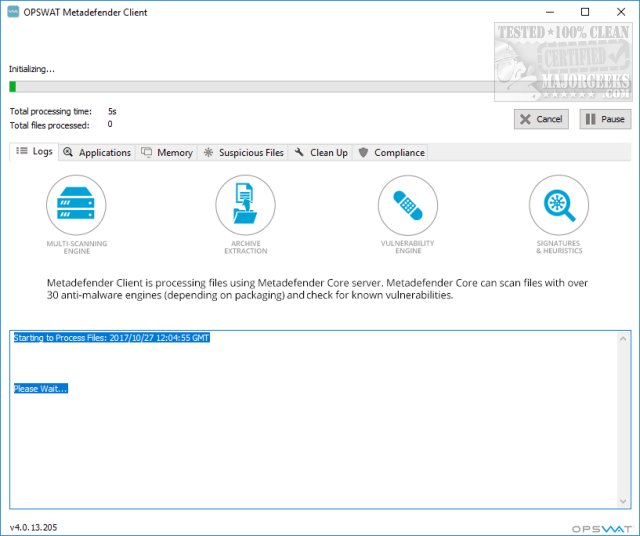
Task: Open the Compliance tab
Action: tap(391, 153)
